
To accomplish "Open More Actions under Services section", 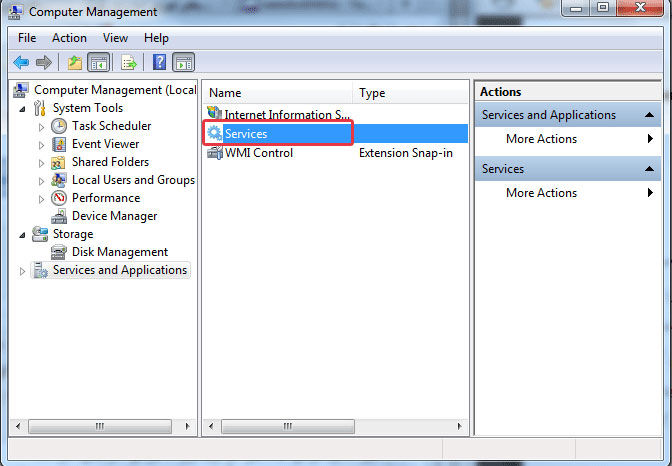I will tap(568, 193).
